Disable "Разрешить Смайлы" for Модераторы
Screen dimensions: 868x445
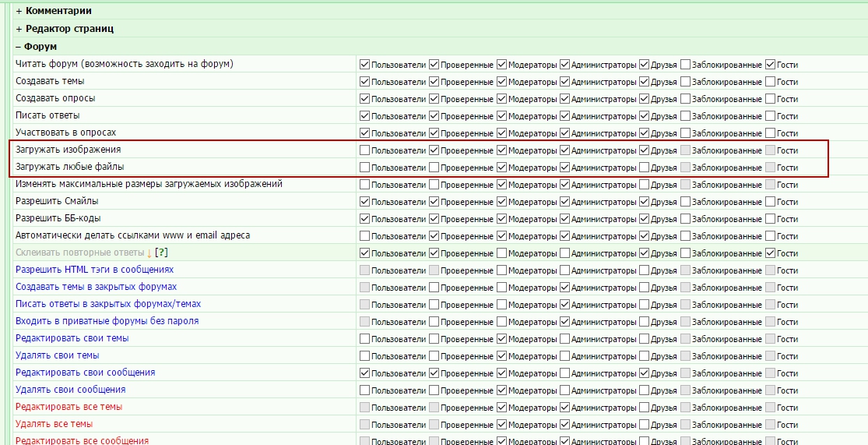pyautogui.click(x=501, y=201)
